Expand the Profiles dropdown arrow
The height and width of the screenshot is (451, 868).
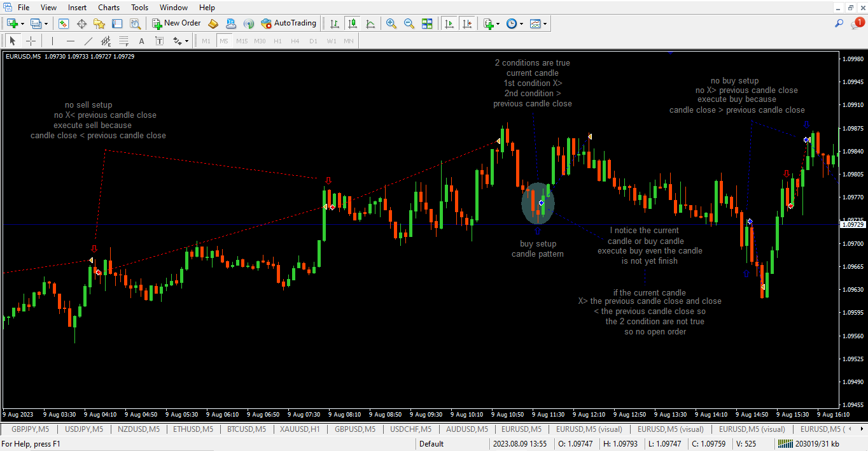46,24
